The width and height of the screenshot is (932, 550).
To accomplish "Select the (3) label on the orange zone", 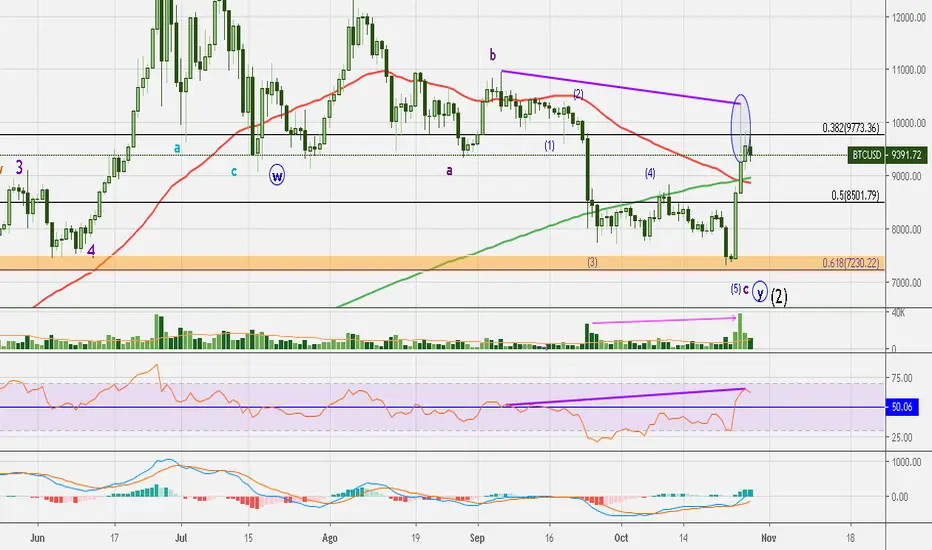I will (593, 262).
